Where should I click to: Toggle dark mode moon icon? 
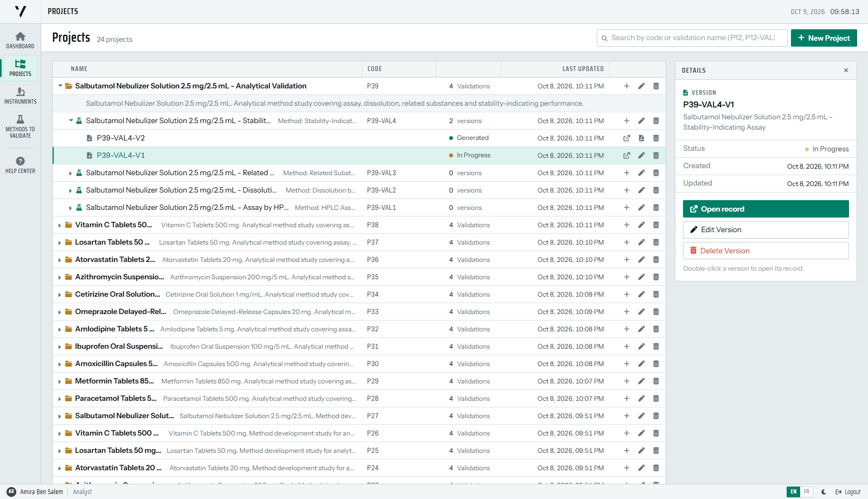[824, 492]
